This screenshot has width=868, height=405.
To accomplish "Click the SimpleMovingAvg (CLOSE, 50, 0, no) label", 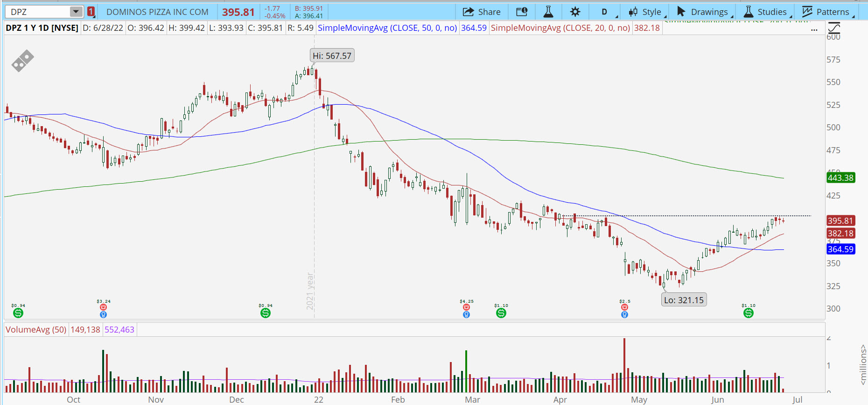I will point(387,28).
